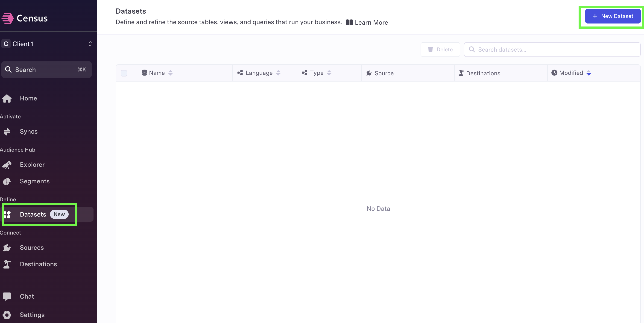This screenshot has width=644, height=323.
Task: Click the palm icon in Destinations header
Action: click(461, 73)
